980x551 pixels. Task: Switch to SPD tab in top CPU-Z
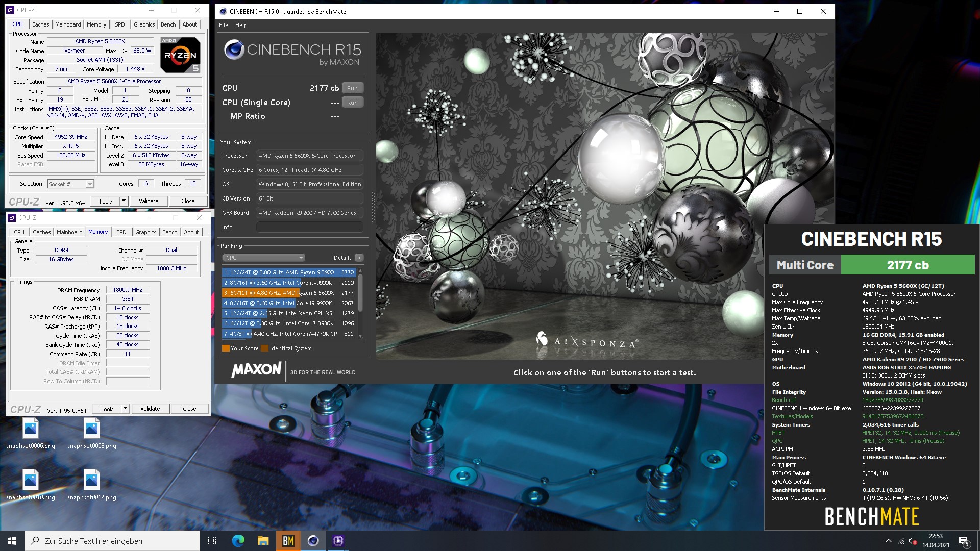click(120, 24)
